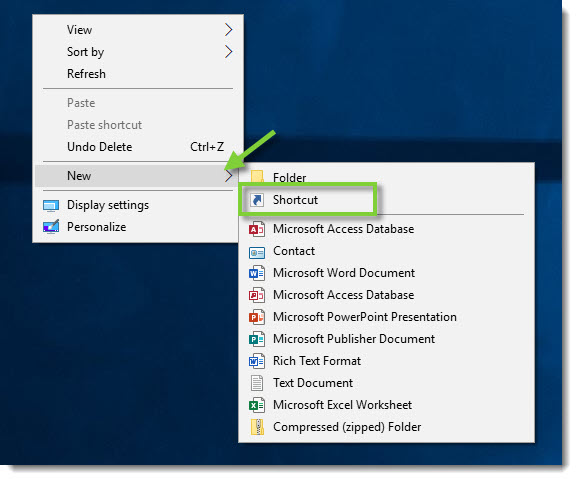Click the Compressed (zipped) Folder icon
577x480 pixels.
[257, 427]
